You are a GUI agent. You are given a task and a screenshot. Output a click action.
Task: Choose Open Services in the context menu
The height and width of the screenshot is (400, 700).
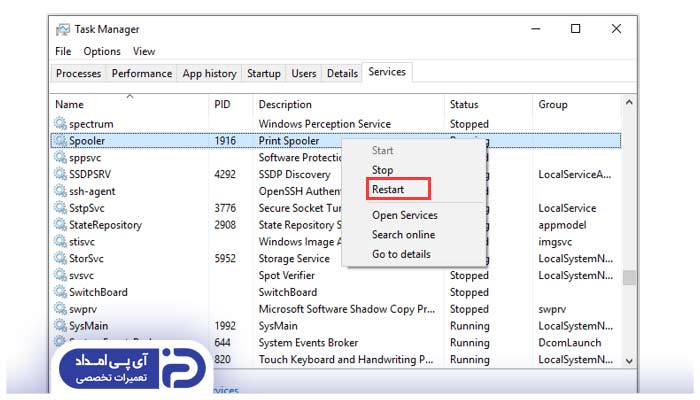click(405, 215)
